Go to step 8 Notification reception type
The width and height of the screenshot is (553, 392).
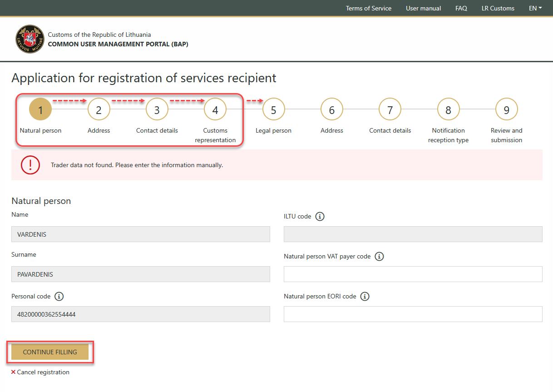pyautogui.click(x=448, y=110)
